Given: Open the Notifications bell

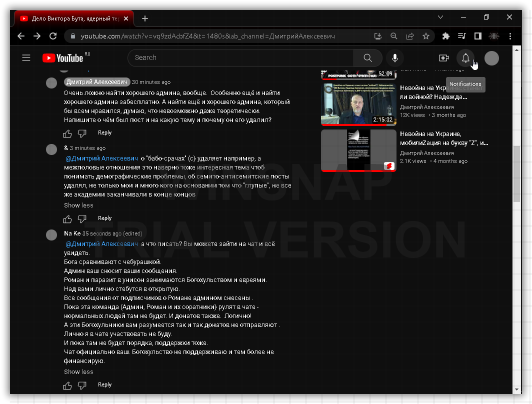Looking at the screenshot, I should tap(465, 58).
